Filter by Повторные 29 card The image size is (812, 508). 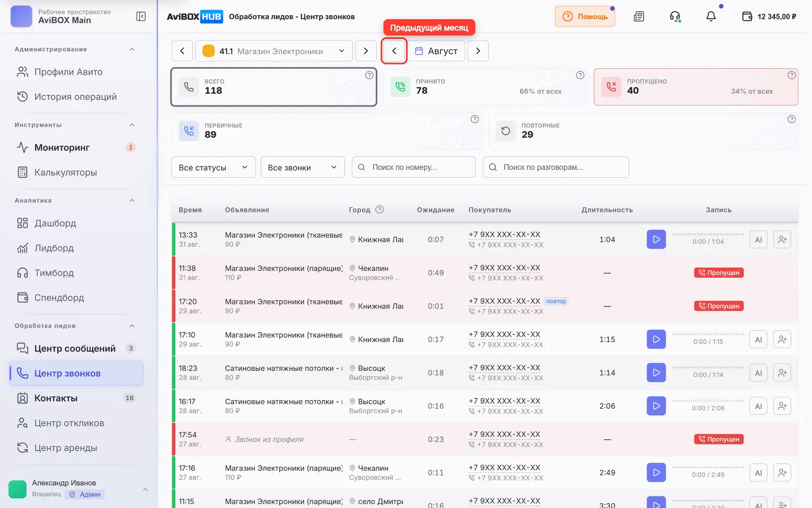[x=643, y=131]
